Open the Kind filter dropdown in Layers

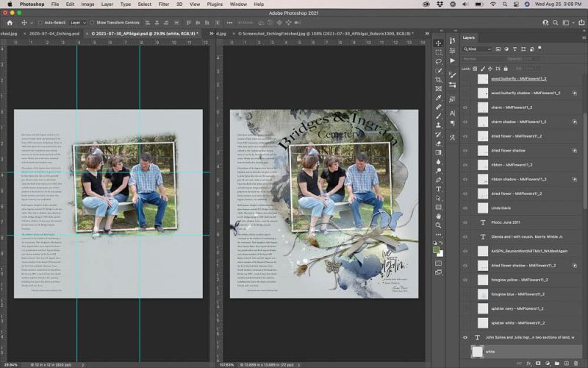(x=477, y=49)
